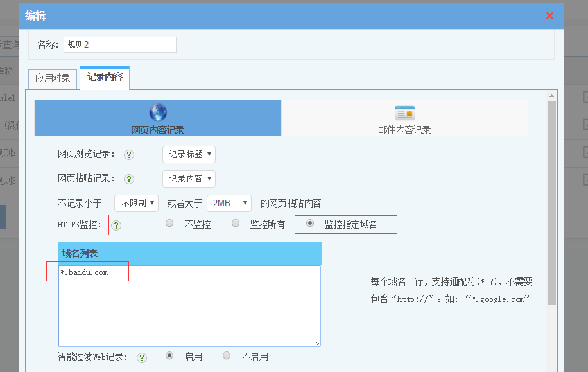Click the 名称 input field containing 规则2
588x372 pixels.
click(x=119, y=44)
